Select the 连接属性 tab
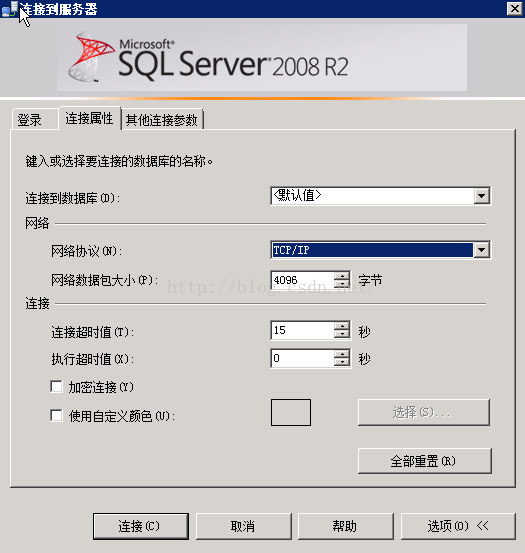Screen dimensions: 525x553 (x=90, y=118)
